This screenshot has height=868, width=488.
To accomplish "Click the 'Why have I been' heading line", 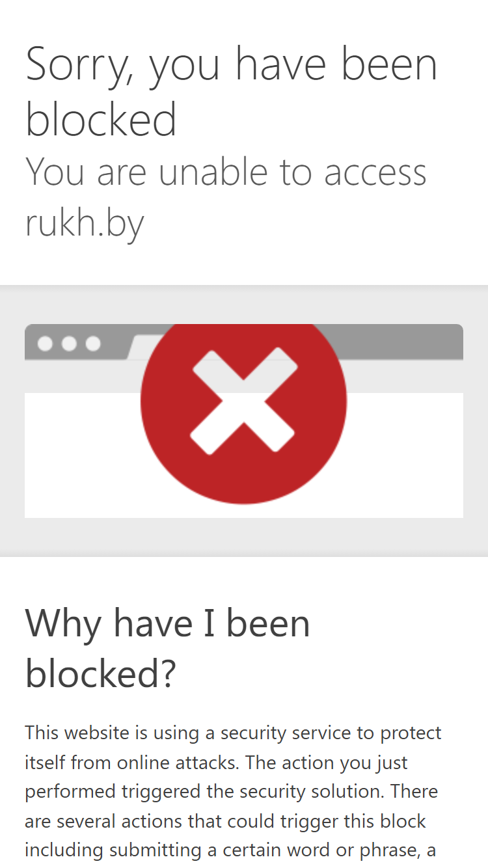I will click(168, 623).
